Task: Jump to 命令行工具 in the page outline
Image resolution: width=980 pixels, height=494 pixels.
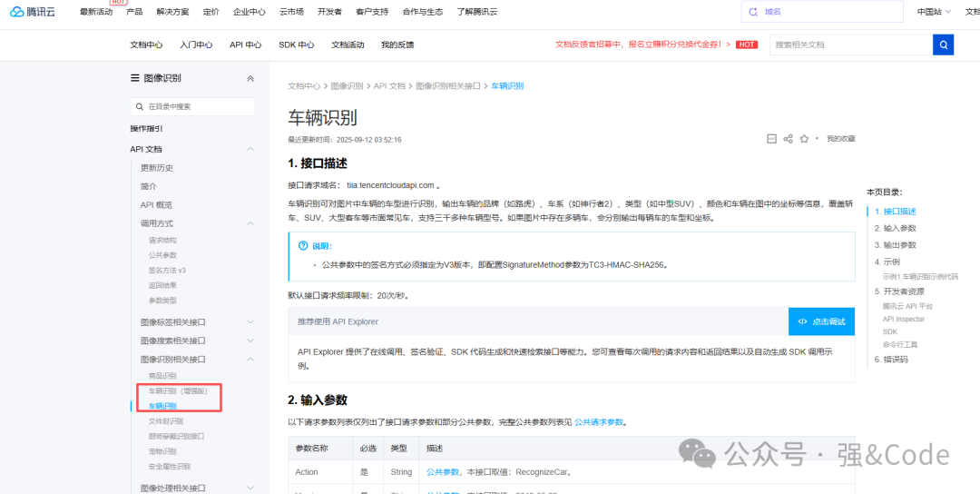Action: point(900,344)
